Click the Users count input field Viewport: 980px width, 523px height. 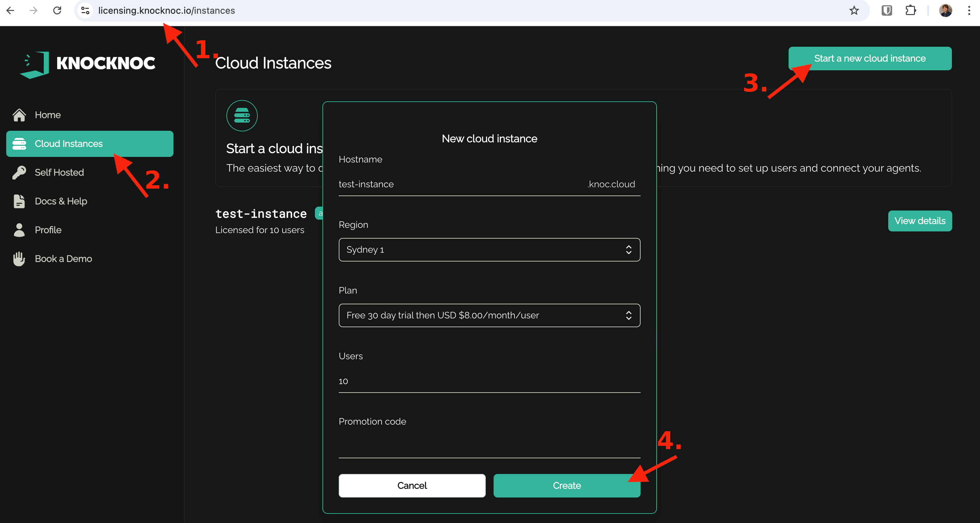coord(489,381)
